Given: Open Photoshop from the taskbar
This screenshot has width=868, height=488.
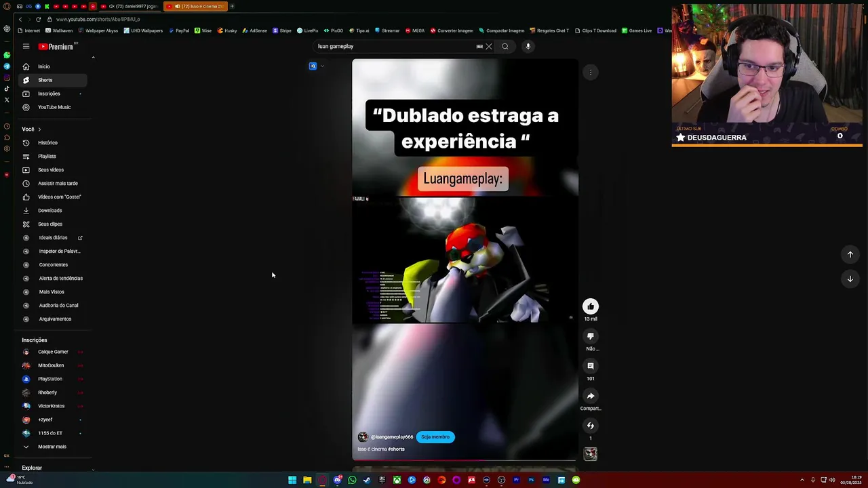Looking at the screenshot, I should click(x=531, y=480).
